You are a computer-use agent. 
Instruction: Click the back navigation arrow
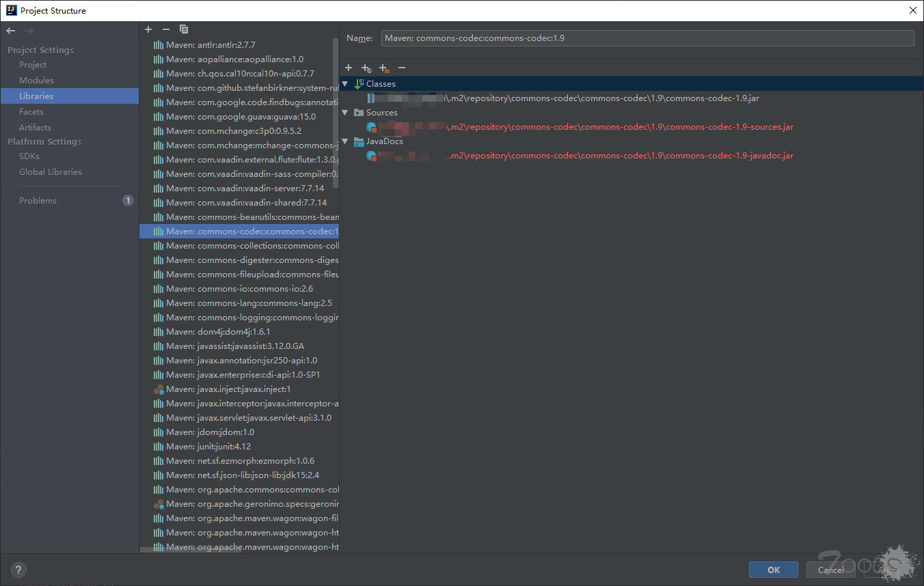10,31
